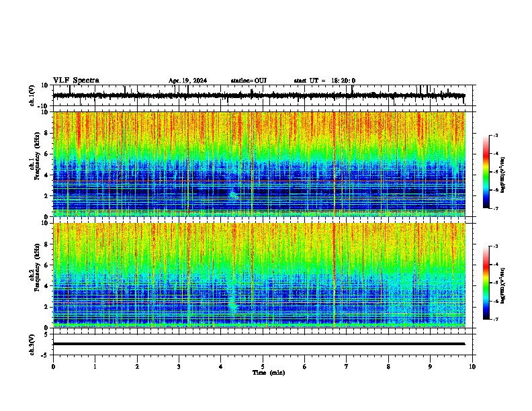Click the "ch.1(V)" axis label
This screenshot has height=411, width=532.
click(32, 95)
